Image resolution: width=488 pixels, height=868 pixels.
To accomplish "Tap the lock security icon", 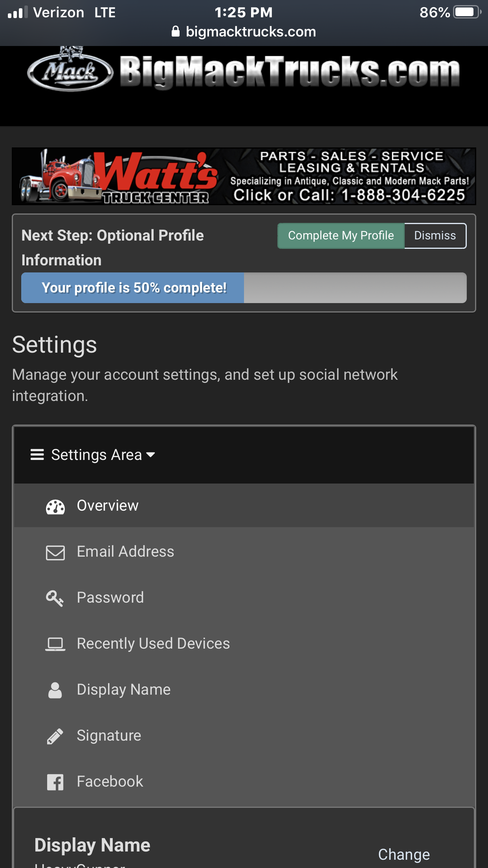I will point(176,31).
